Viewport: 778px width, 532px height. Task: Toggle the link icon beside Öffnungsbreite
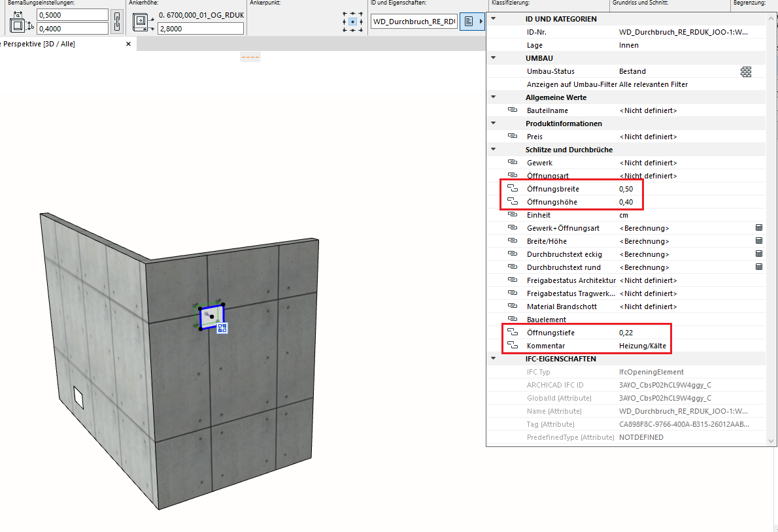point(513,189)
